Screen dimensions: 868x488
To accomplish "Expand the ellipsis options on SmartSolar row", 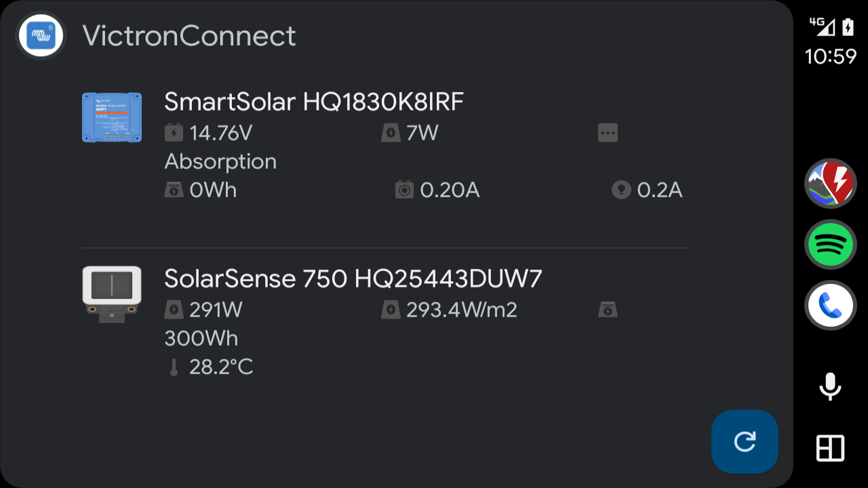I will tap(608, 132).
